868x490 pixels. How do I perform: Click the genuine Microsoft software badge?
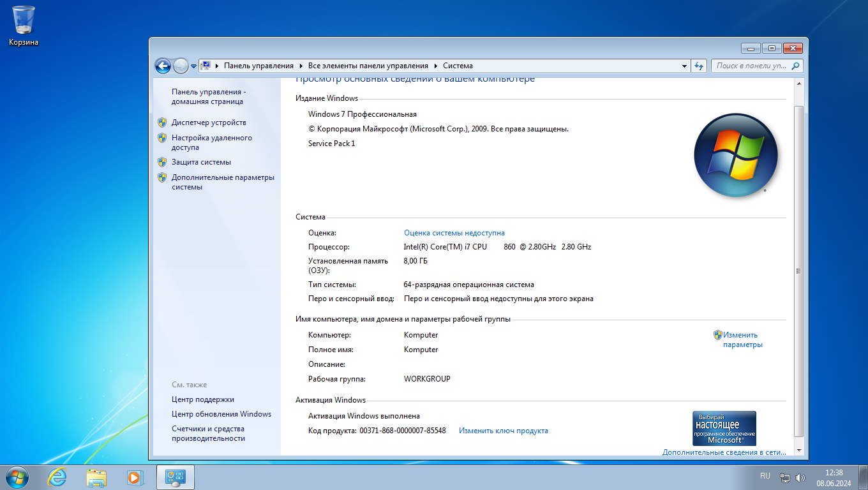pos(724,428)
